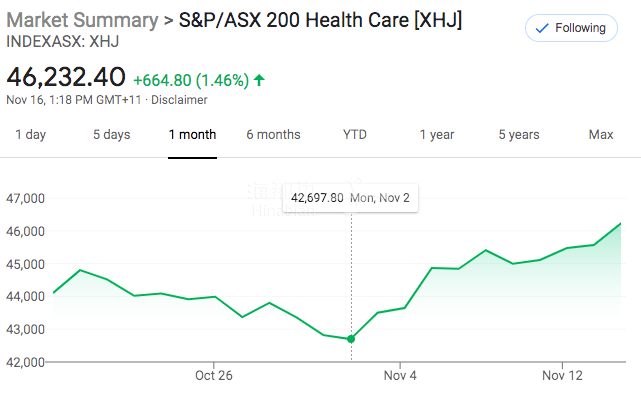The image size is (641, 394).
Task: Click the Nov 4 axis label
Action: (400, 375)
